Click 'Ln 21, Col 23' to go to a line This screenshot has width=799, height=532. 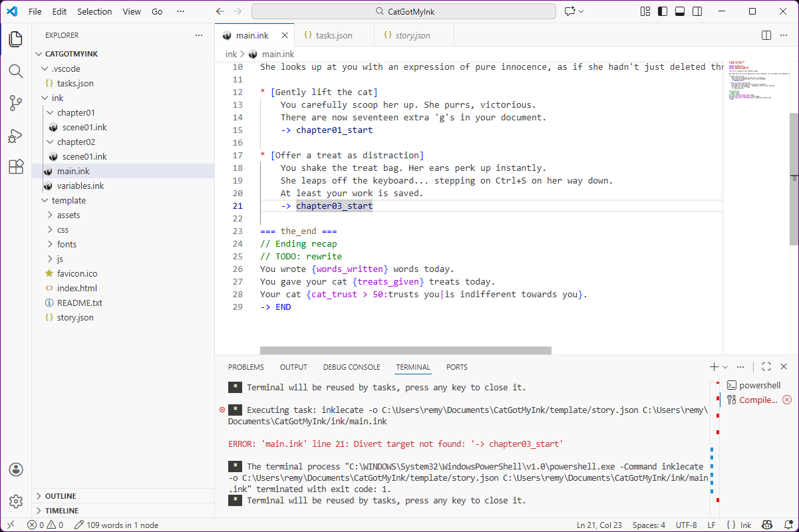599,525
